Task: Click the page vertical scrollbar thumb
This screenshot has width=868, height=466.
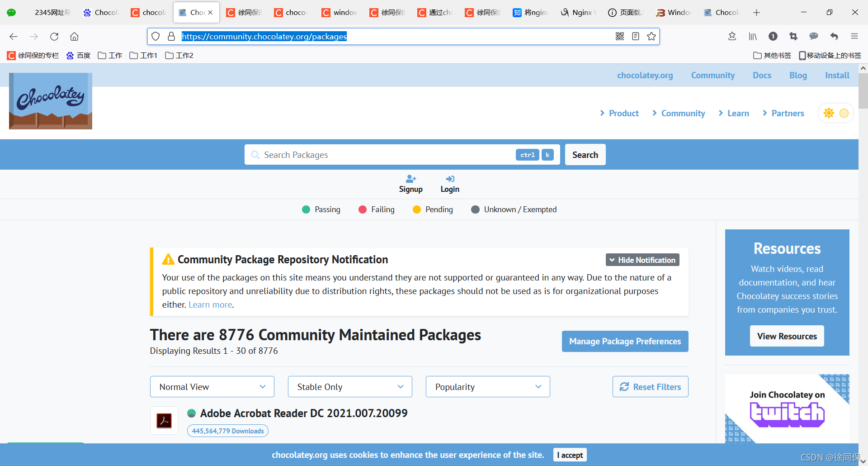Action: 863,90
